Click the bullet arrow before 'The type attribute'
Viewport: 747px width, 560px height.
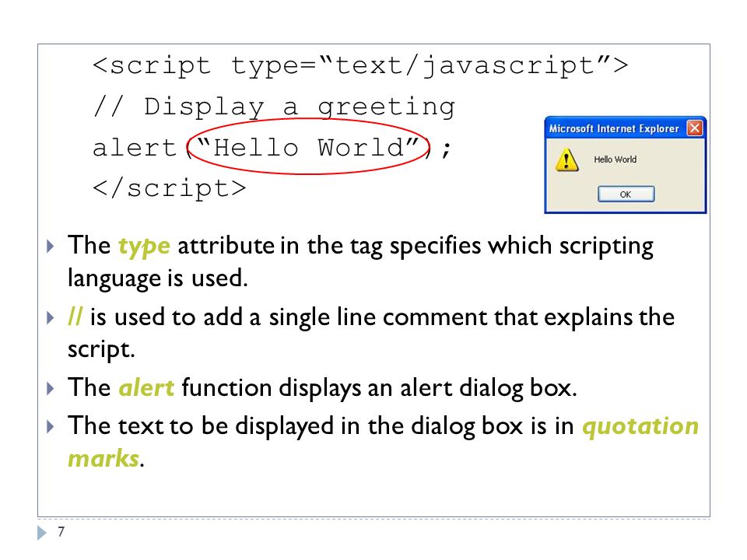click(51, 247)
